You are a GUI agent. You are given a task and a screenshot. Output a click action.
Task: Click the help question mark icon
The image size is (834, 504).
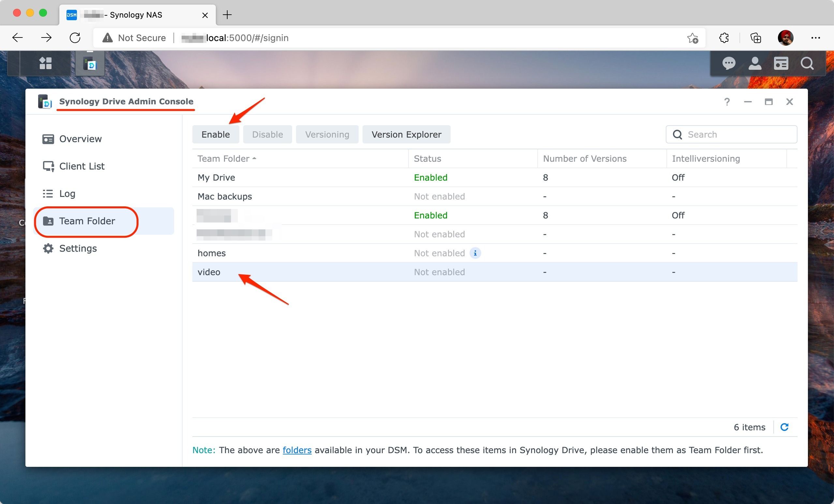(x=727, y=101)
